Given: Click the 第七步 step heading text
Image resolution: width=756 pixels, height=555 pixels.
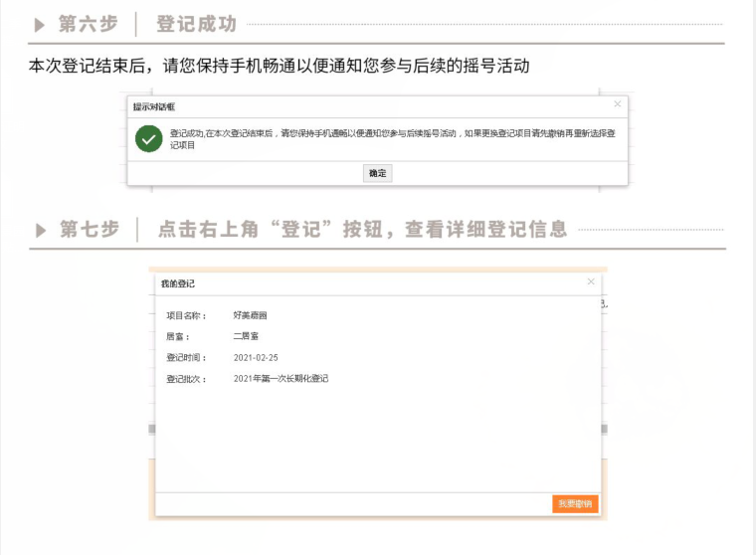Looking at the screenshot, I should 89,230.
